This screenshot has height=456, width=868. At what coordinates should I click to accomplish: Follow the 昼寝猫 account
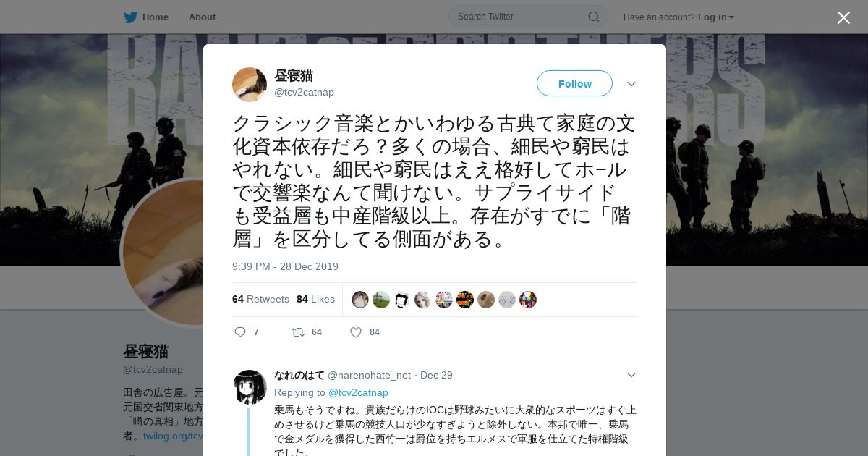[x=574, y=83]
